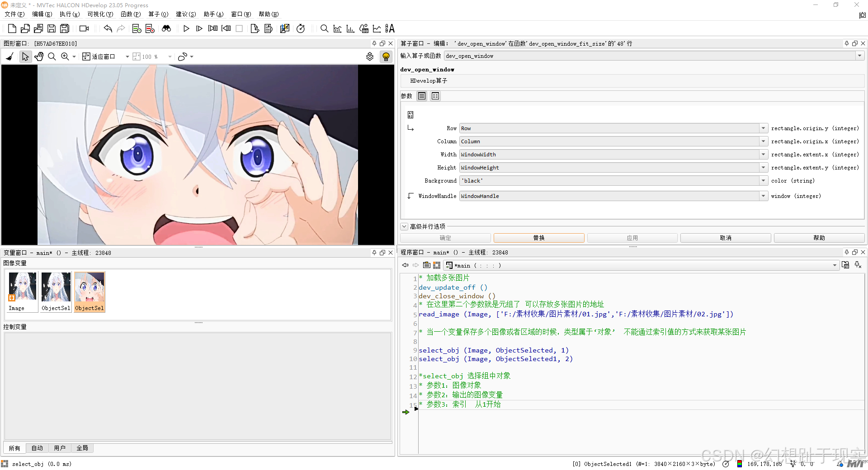
Task: Toggle the light bulb hint button
Action: [386, 56]
